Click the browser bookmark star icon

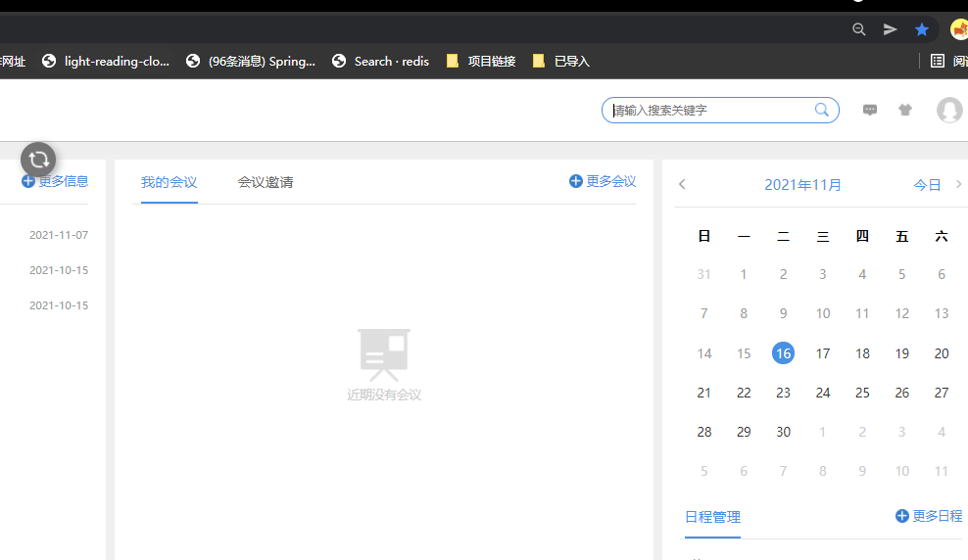click(x=921, y=29)
